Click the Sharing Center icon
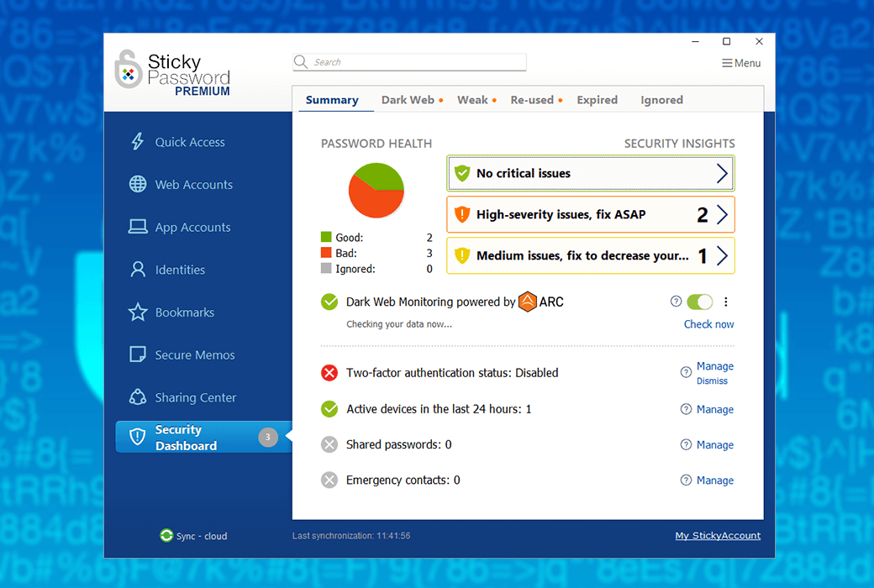874x588 pixels. (x=138, y=397)
